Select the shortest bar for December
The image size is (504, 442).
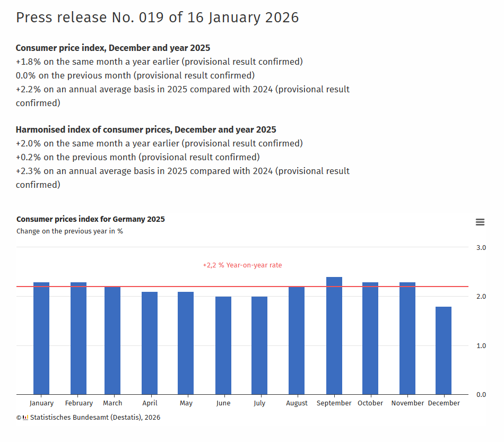tap(444, 351)
